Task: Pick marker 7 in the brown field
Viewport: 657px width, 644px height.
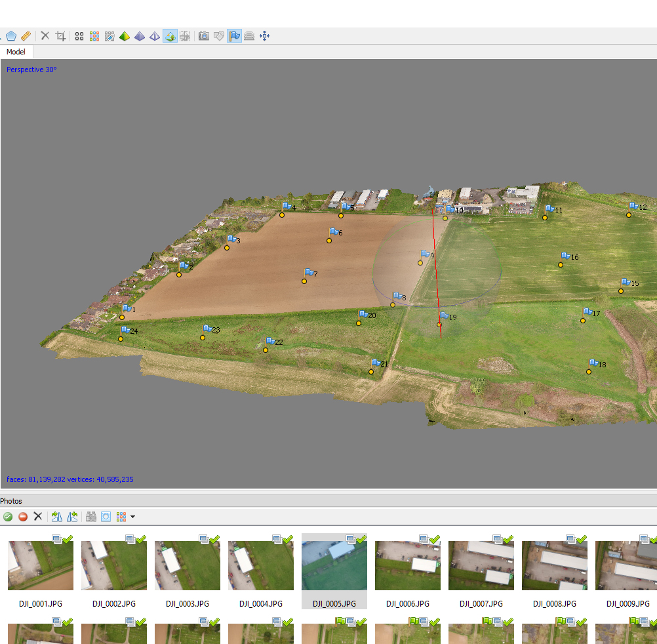Action: pyautogui.click(x=309, y=272)
